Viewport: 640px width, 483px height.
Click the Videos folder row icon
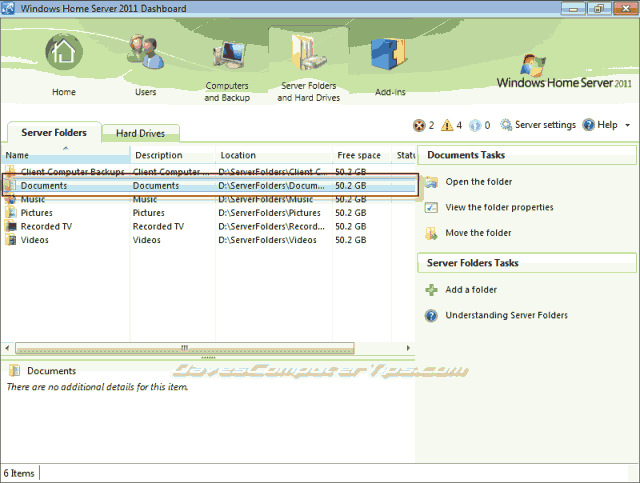click(x=11, y=240)
